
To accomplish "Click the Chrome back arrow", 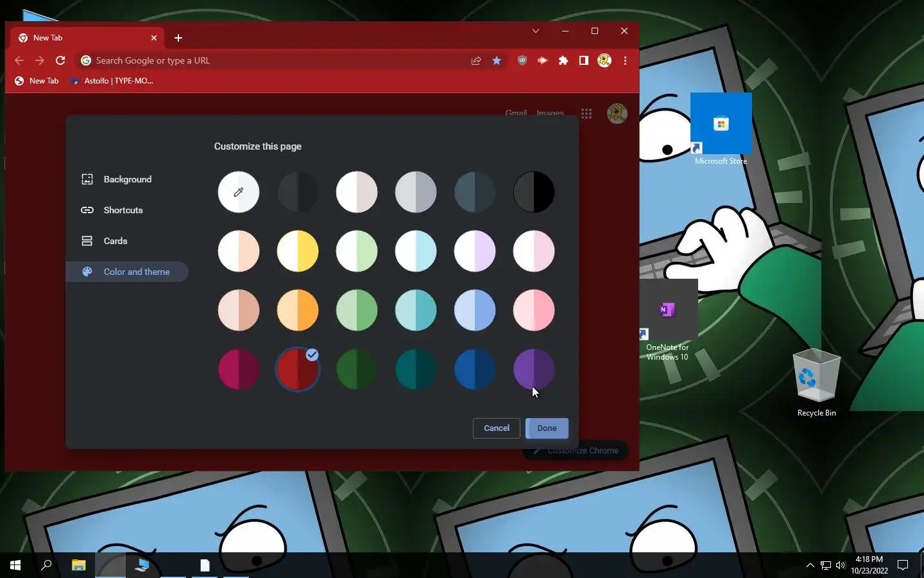I will (19, 60).
